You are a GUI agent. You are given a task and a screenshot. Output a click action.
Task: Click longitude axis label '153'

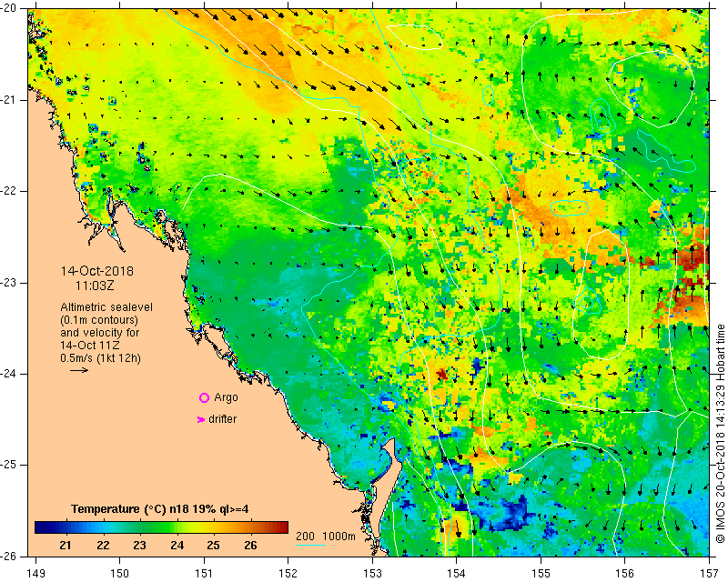[373, 574]
